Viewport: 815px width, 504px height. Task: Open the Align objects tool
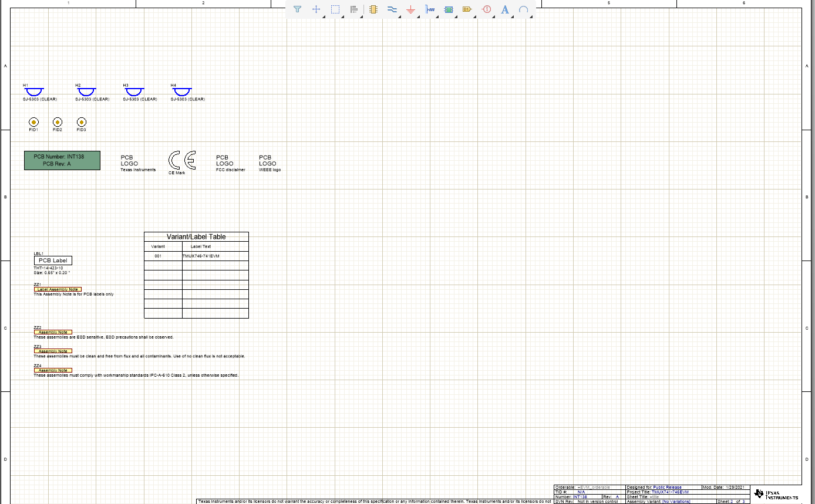pyautogui.click(x=354, y=9)
